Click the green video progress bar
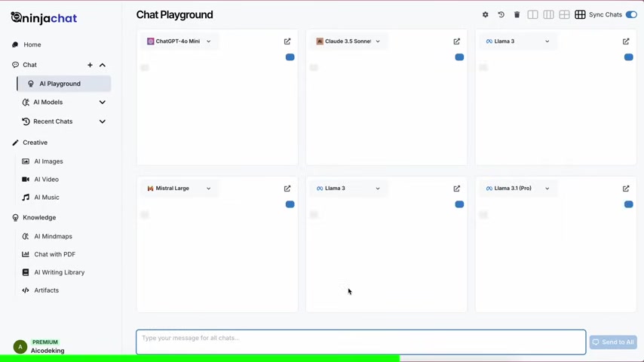This screenshot has height=362, width=644. (200, 358)
